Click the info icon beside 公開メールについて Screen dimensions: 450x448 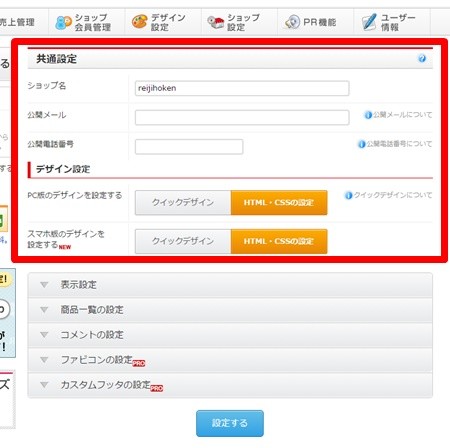(368, 115)
